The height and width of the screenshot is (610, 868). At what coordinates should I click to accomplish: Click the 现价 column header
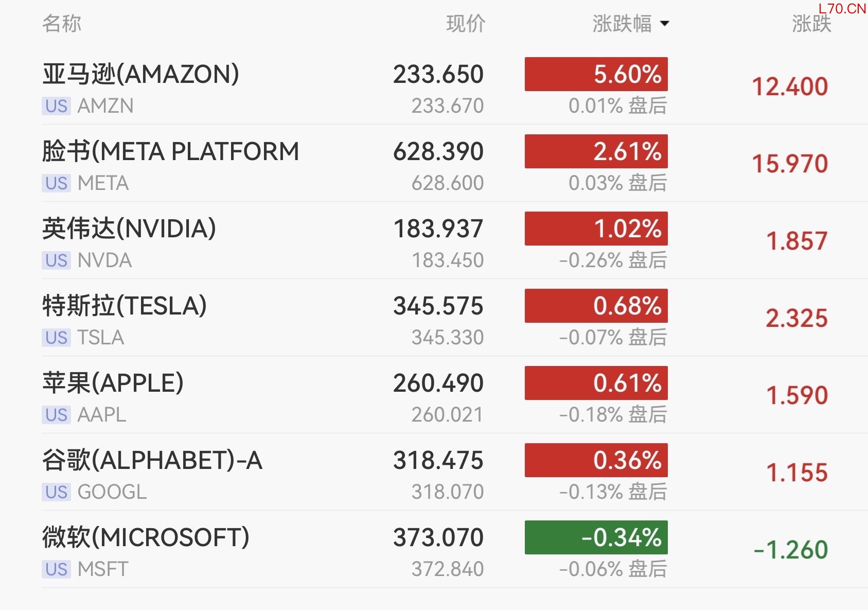tap(466, 24)
